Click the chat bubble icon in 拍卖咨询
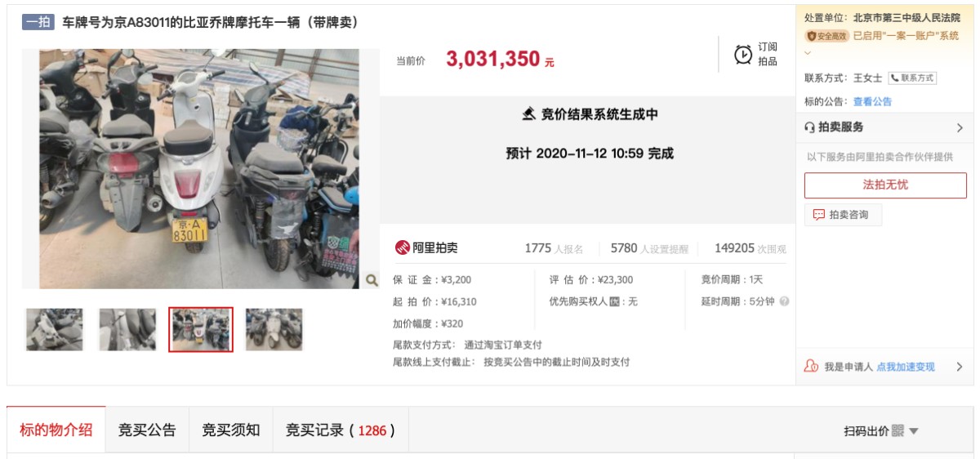The height and width of the screenshot is (459, 980). pyautogui.click(x=819, y=215)
